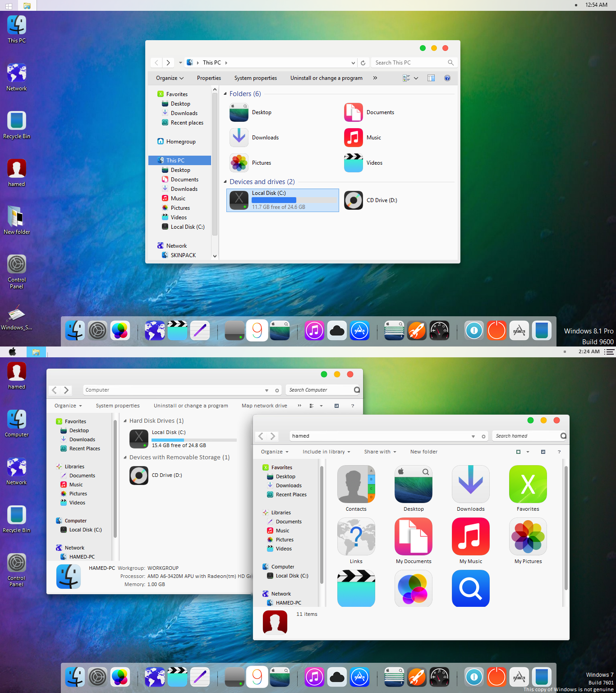Click Properties in This PC toolbar
The image size is (616, 693).
[x=209, y=78]
